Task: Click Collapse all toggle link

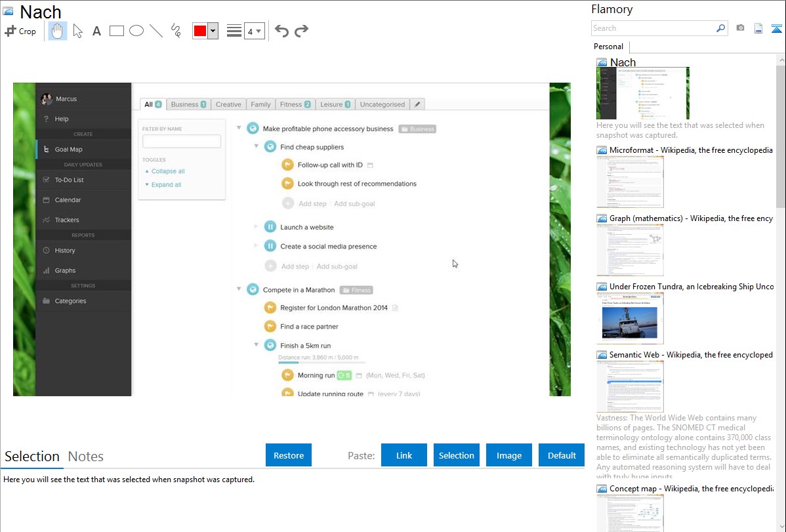Action: click(x=168, y=171)
